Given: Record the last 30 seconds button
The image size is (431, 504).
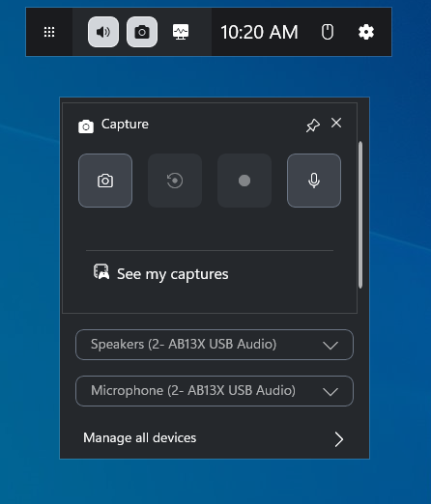Looking at the screenshot, I should [175, 181].
